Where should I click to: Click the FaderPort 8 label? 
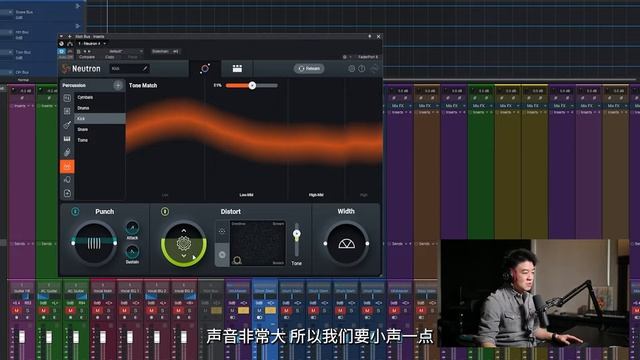367,57
